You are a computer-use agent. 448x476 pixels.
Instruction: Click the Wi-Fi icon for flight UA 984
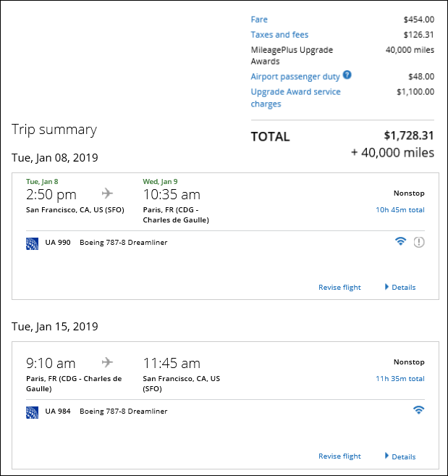(x=418, y=410)
